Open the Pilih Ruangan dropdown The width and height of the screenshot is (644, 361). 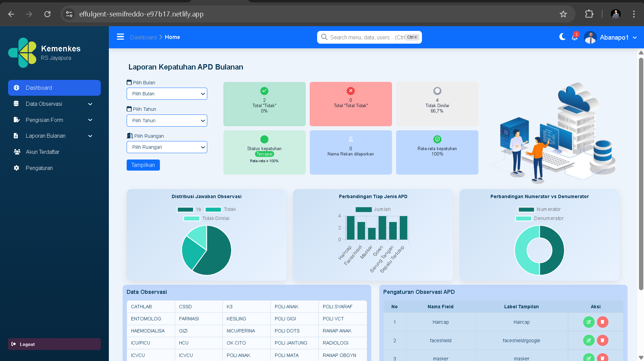(x=167, y=147)
